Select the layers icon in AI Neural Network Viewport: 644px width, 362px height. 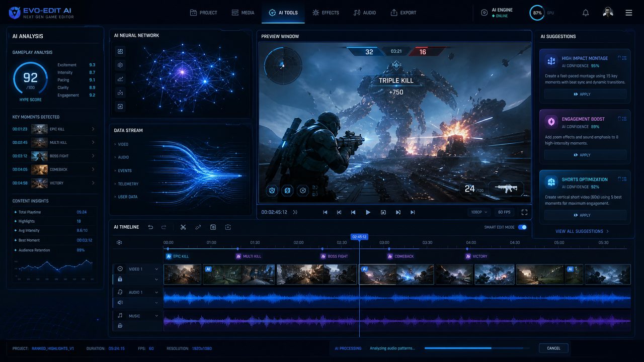(120, 65)
